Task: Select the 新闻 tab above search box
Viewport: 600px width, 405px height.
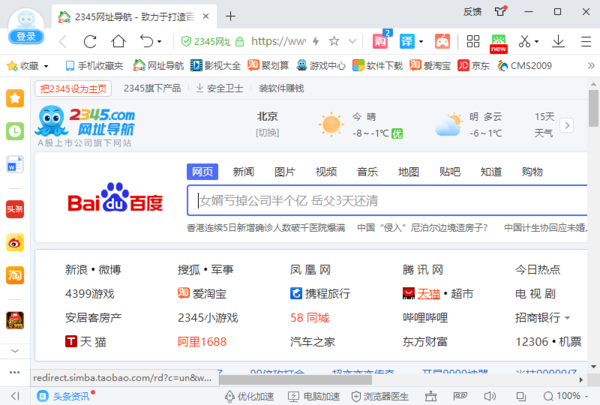Action: click(244, 171)
